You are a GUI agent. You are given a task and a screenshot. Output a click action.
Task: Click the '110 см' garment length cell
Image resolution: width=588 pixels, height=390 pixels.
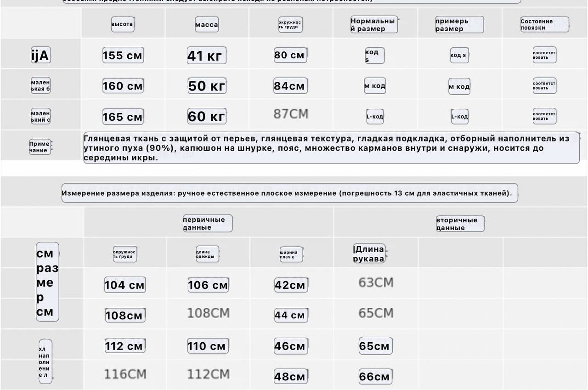pos(208,346)
